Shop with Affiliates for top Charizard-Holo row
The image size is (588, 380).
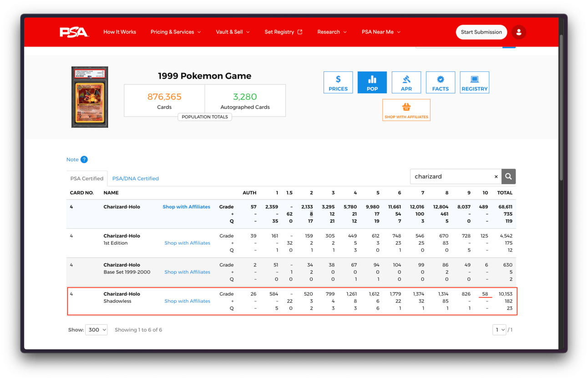[x=187, y=207]
